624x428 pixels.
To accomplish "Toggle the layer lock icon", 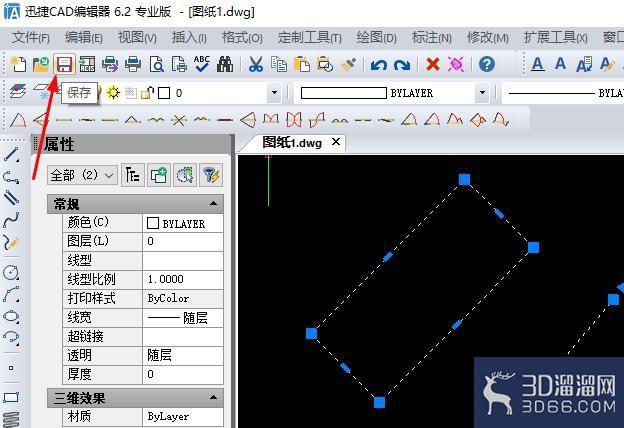I will (x=147, y=93).
